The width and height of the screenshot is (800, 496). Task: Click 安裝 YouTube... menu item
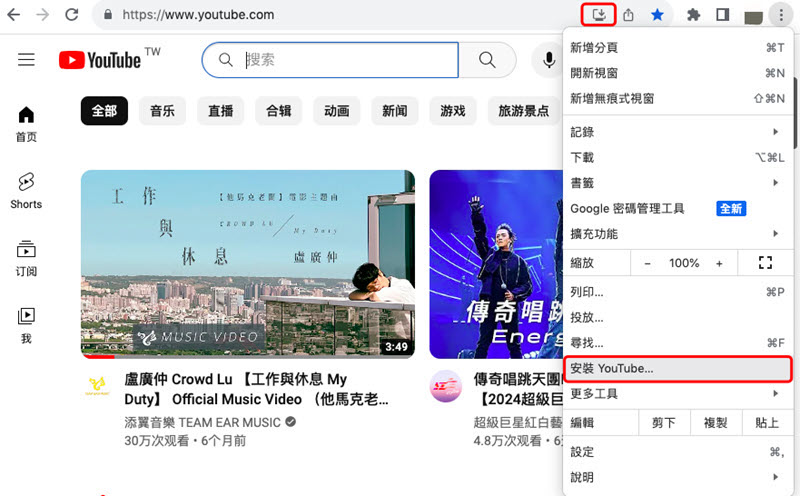coord(678,368)
